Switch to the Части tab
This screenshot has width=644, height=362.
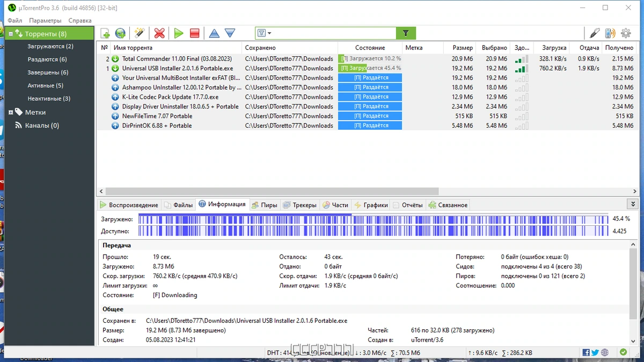click(x=335, y=205)
